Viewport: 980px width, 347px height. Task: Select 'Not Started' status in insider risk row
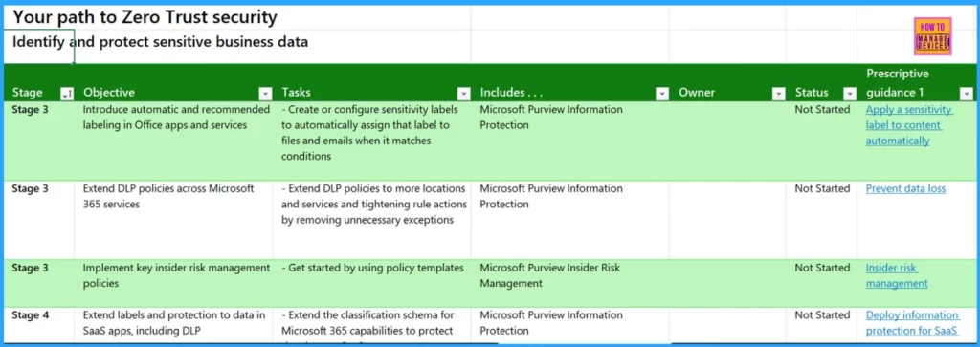(x=821, y=283)
